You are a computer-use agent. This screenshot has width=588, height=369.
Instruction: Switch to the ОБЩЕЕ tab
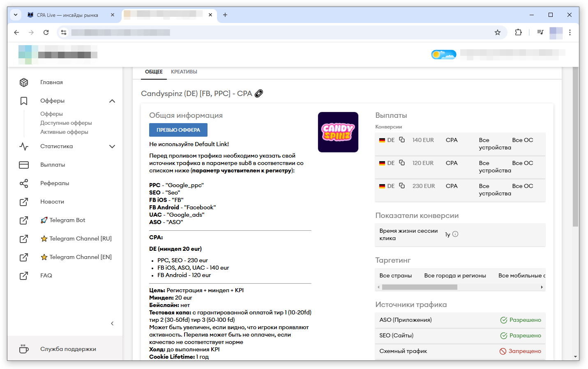coord(154,72)
